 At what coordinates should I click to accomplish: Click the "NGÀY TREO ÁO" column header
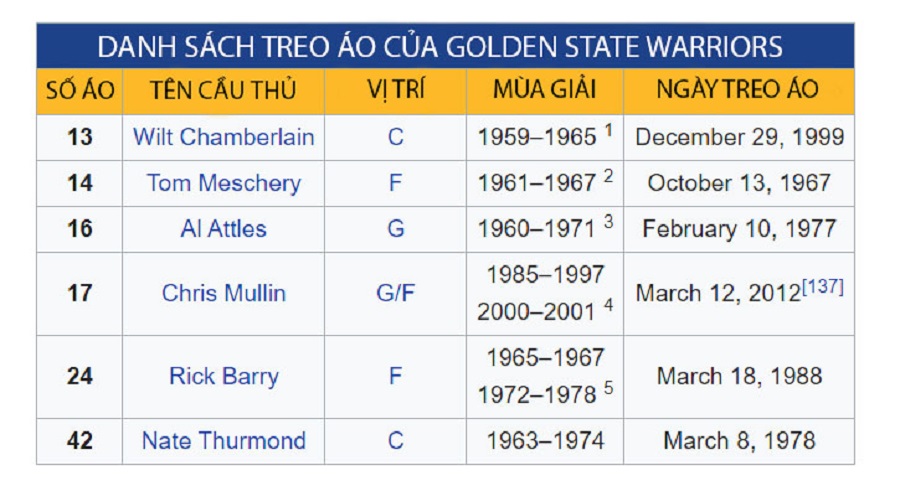(738, 90)
